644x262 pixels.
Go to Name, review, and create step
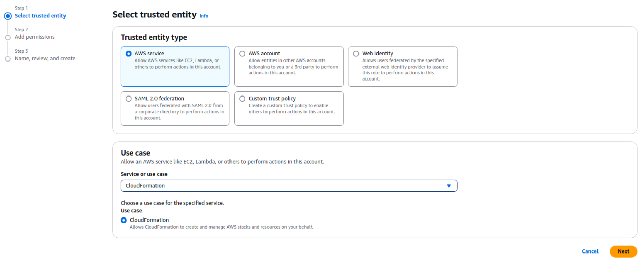45,58
